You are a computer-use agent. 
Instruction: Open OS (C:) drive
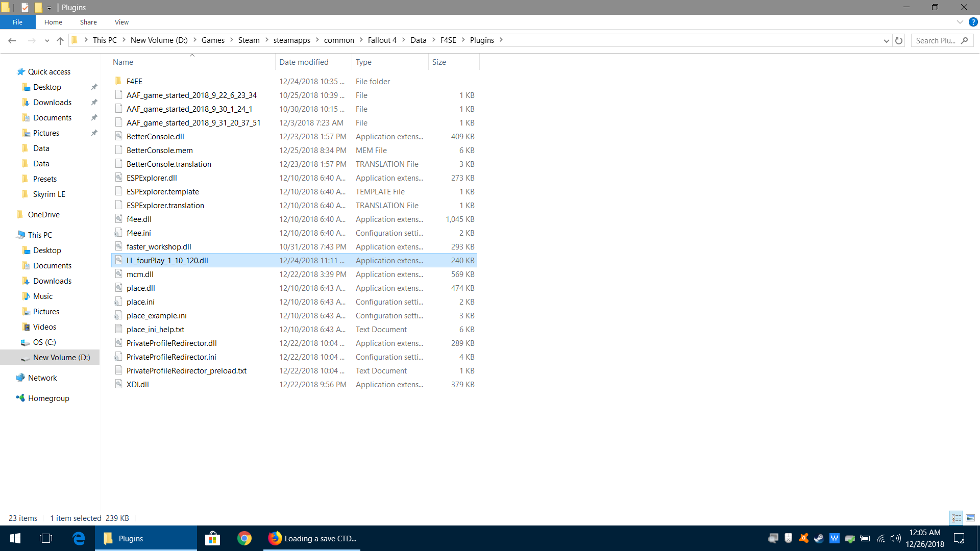click(x=44, y=342)
